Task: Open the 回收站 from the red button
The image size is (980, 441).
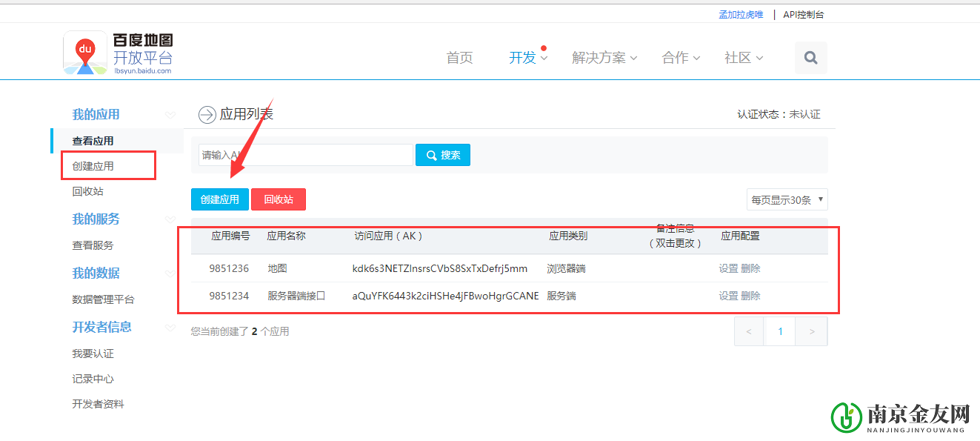Action: [x=279, y=199]
